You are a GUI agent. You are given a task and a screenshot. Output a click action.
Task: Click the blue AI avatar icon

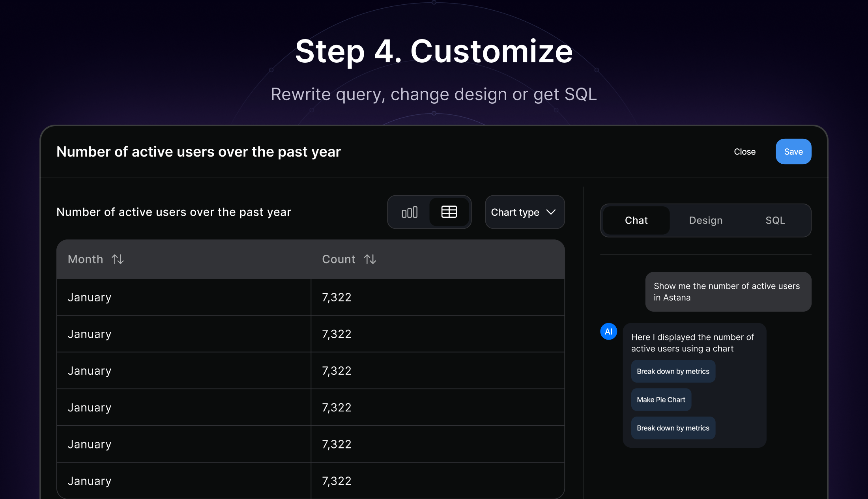coord(608,331)
